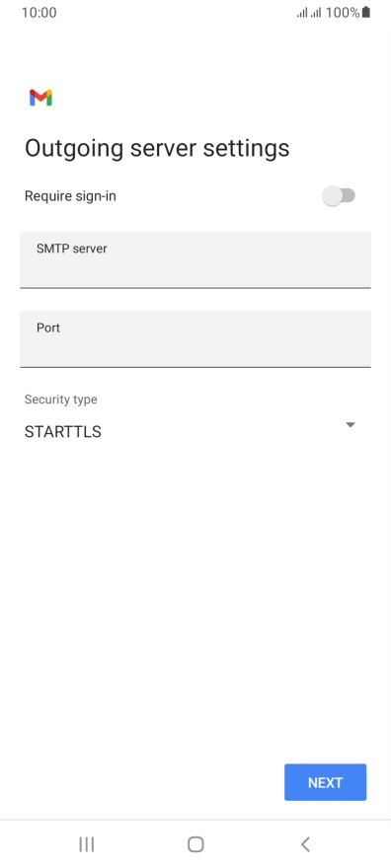Tap the Security type label
The height and width of the screenshot is (868, 391).
point(61,399)
